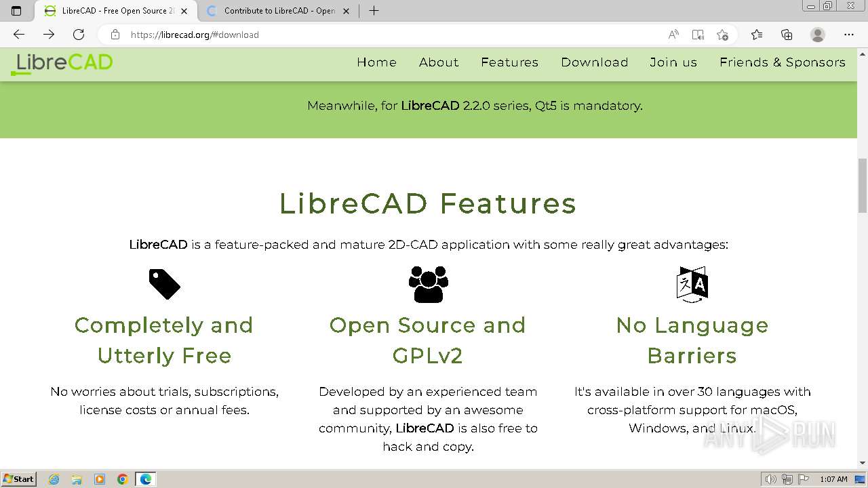The width and height of the screenshot is (868, 488).
Task: Open the About section
Action: [x=439, y=62]
